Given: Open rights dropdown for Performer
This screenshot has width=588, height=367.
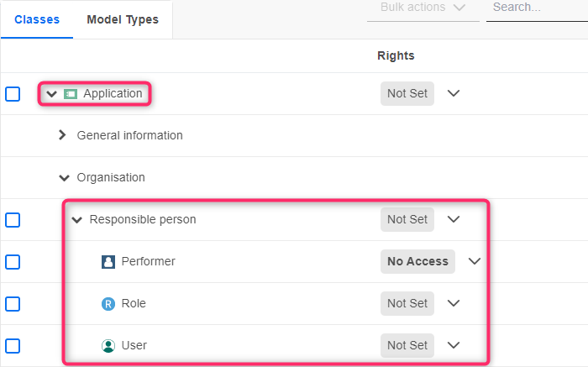Looking at the screenshot, I should coord(475,261).
